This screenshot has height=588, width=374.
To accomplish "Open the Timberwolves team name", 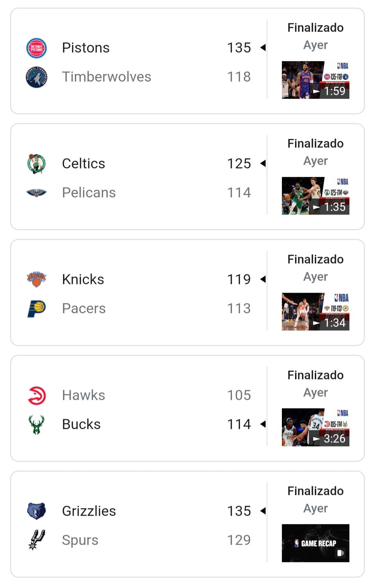I will 107,77.
